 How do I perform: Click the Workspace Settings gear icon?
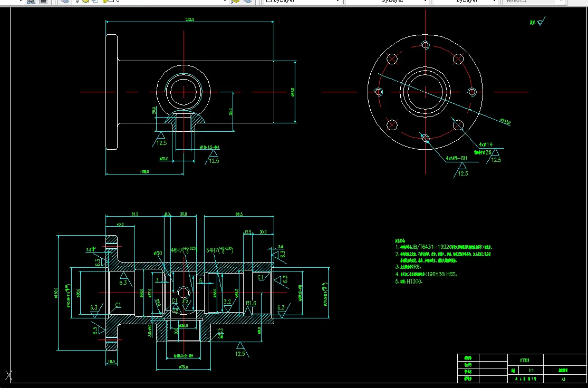(x=31, y=2)
